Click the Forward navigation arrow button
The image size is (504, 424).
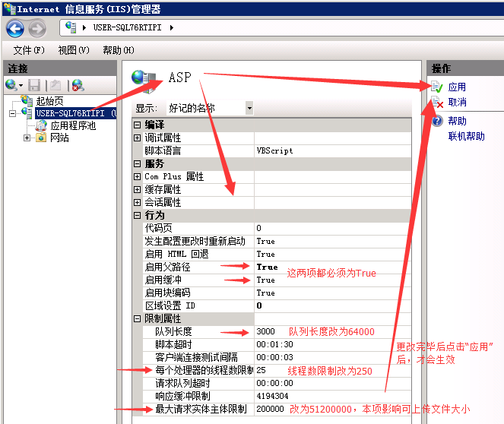click(36, 29)
